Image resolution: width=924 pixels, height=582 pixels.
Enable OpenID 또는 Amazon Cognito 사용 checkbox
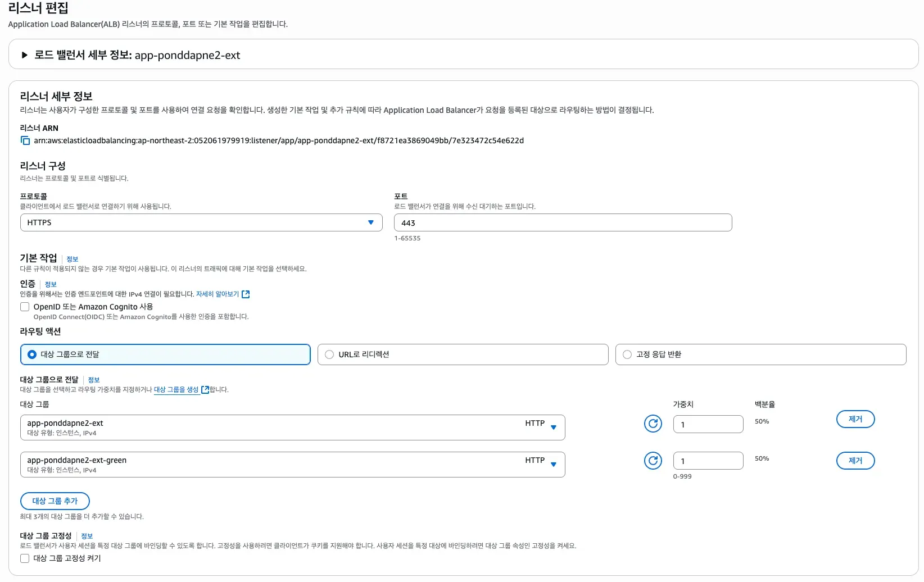pos(25,307)
